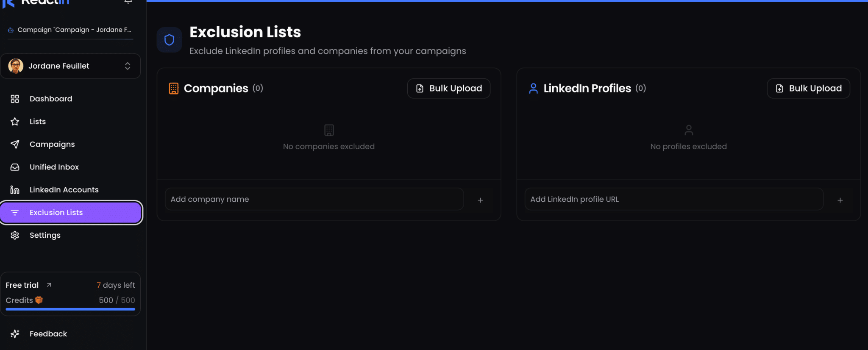The height and width of the screenshot is (350, 868).
Task: Open Unified Inbox in the sidebar
Action: click(54, 167)
